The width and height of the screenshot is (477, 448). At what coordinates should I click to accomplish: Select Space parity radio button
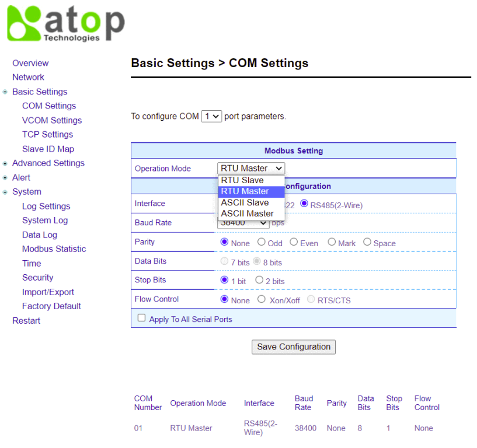tap(367, 242)
